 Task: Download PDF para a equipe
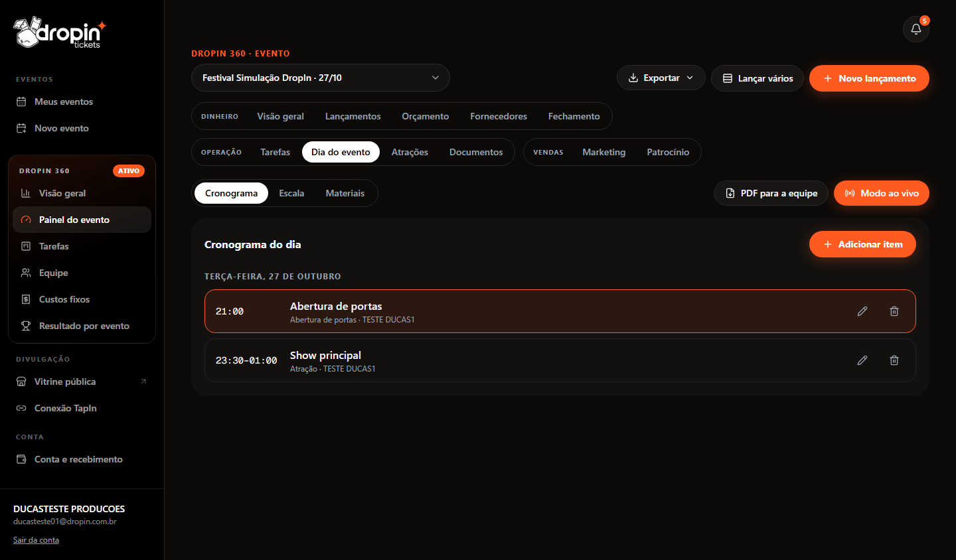771,193
